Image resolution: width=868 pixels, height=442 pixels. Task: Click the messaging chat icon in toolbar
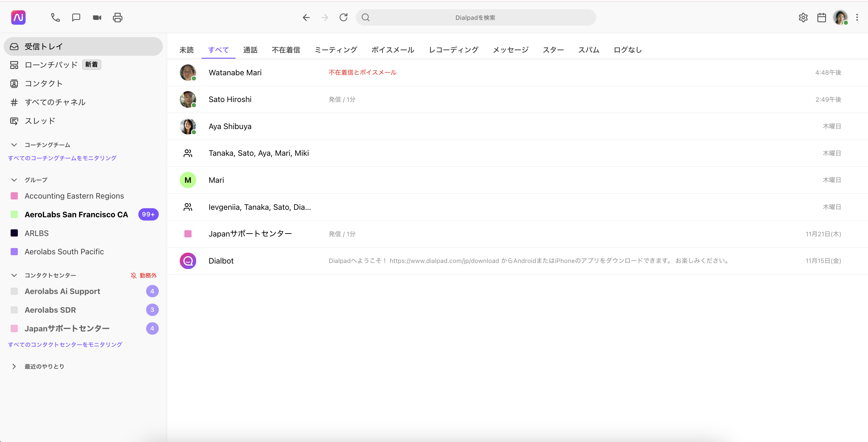click(76, 18)
